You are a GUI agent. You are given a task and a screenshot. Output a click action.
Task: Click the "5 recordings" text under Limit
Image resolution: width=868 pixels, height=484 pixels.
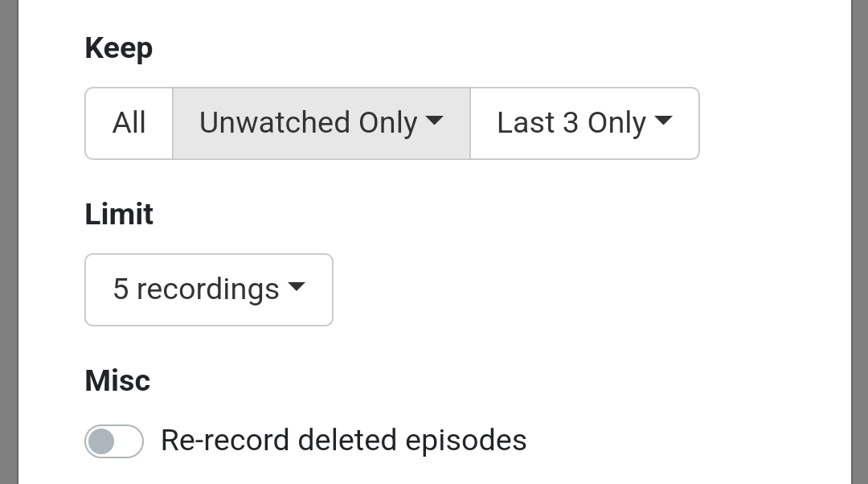195,289
